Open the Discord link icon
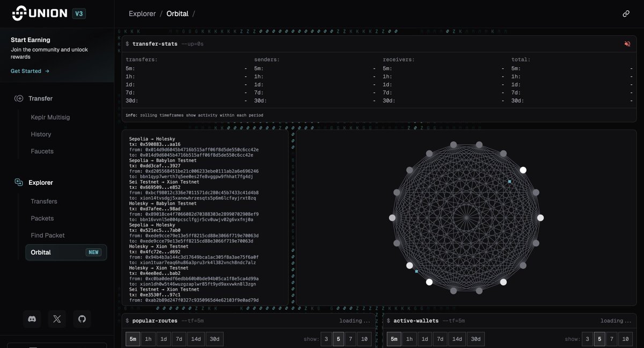Screen dimensions: 644x348 point(32,319)
